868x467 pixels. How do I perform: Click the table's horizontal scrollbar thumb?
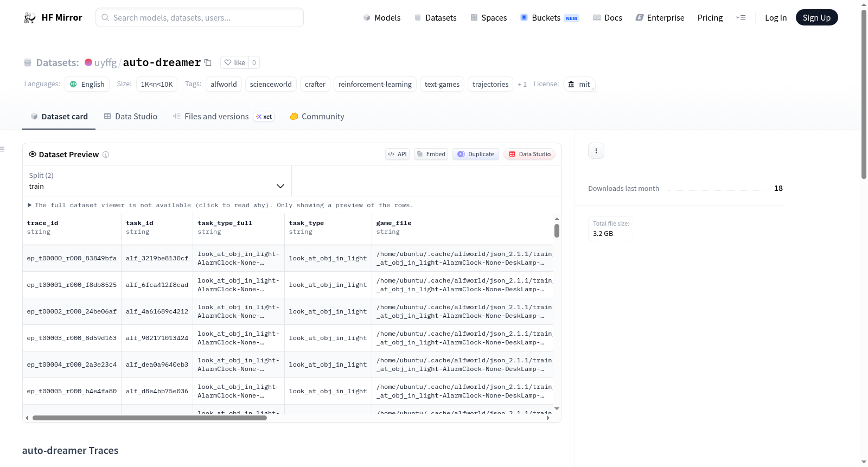[x=150, y=418]
